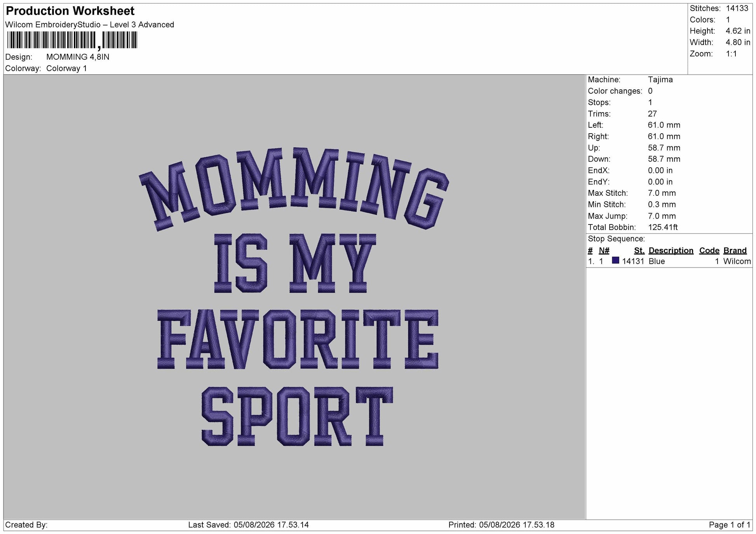Click the design name 'MOMMING 4,8IN'

point(78,57)
